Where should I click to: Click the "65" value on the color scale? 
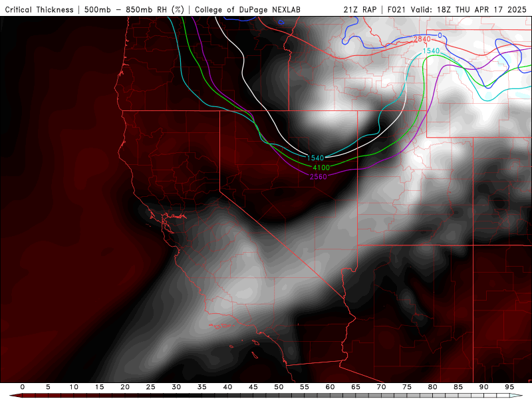(x=356, y=387)
